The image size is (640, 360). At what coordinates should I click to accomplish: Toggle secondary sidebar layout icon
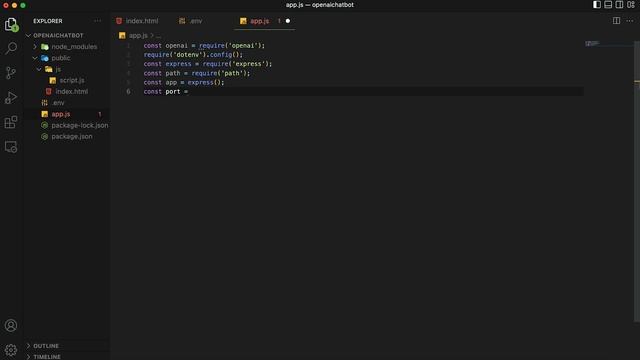[620, 4]
